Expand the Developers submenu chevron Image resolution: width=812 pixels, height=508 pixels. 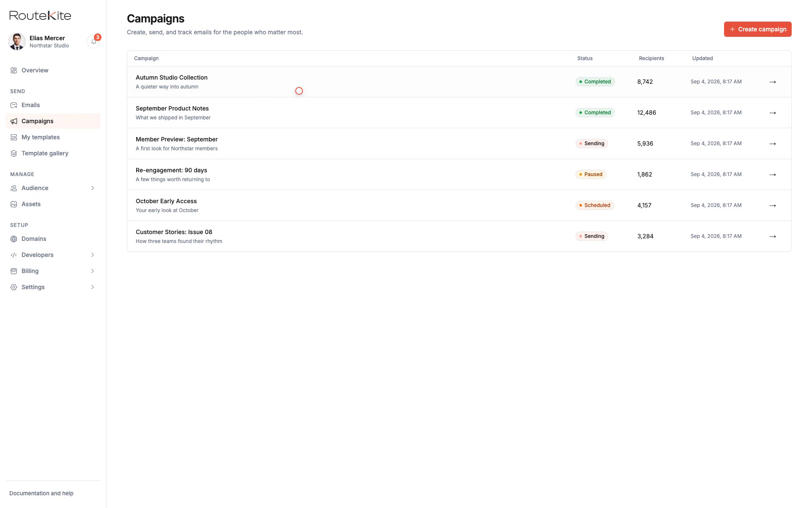click(x=93, y=255)
